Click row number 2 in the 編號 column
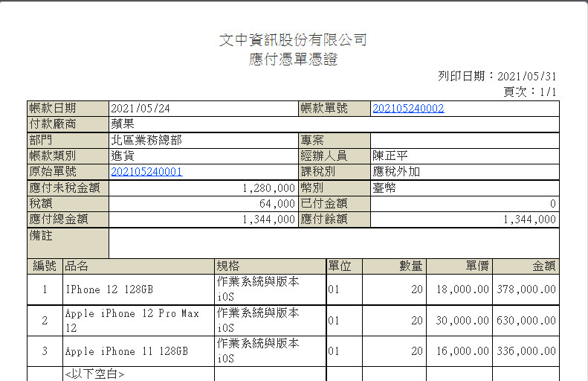The height and width of the screenshot is (381, 588). click(x=45, y=321)
